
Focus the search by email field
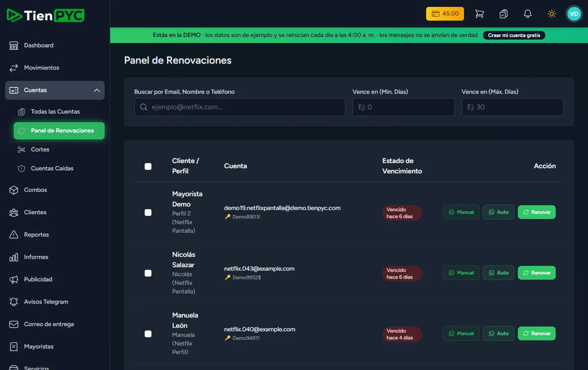pos(240,107)
